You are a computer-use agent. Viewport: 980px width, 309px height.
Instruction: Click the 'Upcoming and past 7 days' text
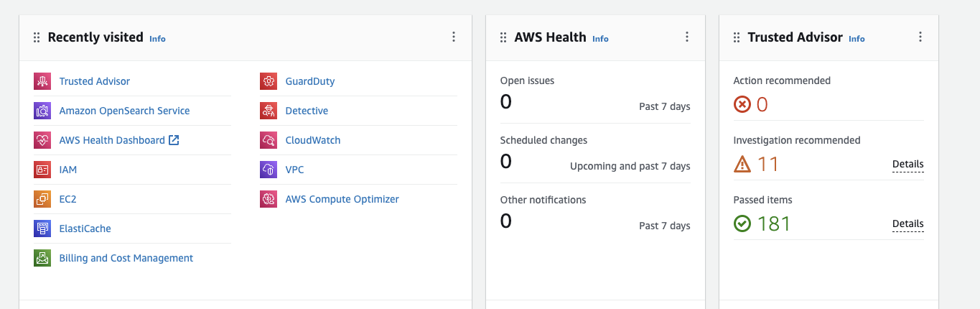pyautogui.click(x=630, y=166)
